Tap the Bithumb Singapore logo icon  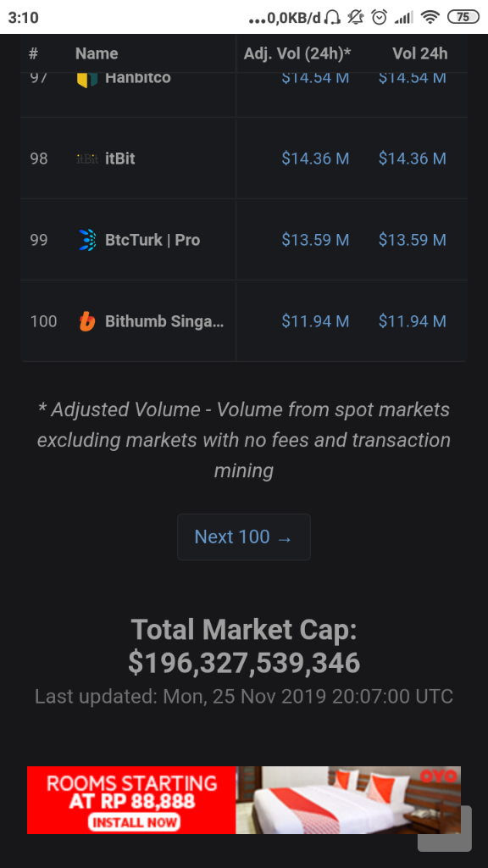89,321
